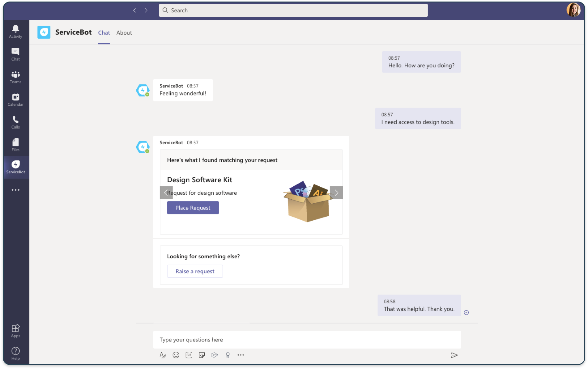Viewport: 588px width, 369px height.
Task: Open Teams in the left sidebar
Action: point(15,77)
